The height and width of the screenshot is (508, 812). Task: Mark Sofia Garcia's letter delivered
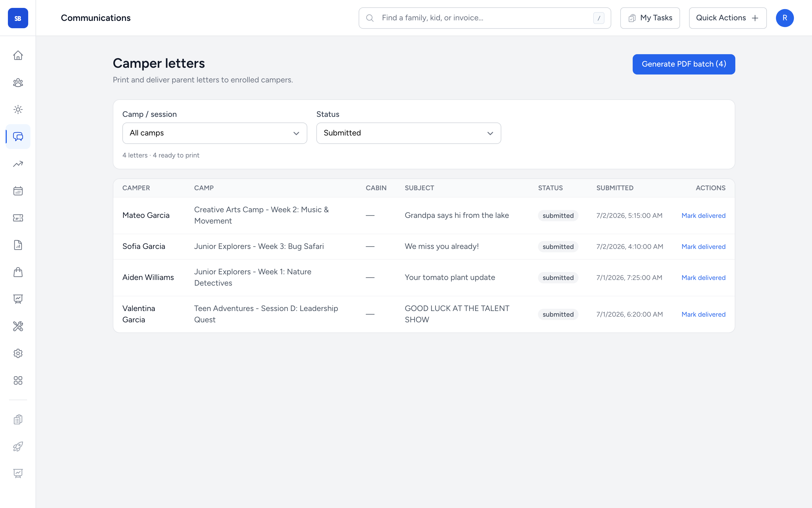[x=703, y=247]
